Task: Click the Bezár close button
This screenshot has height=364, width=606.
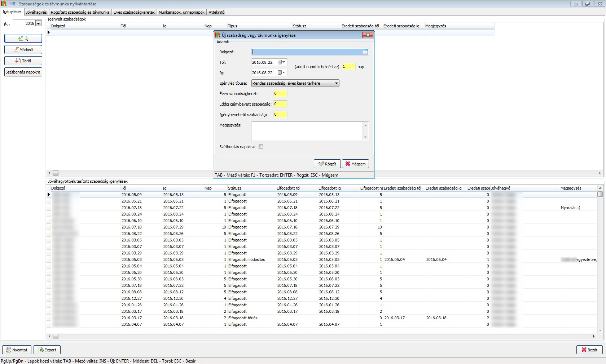Action: pyautogui.click(x=589, y=350)
